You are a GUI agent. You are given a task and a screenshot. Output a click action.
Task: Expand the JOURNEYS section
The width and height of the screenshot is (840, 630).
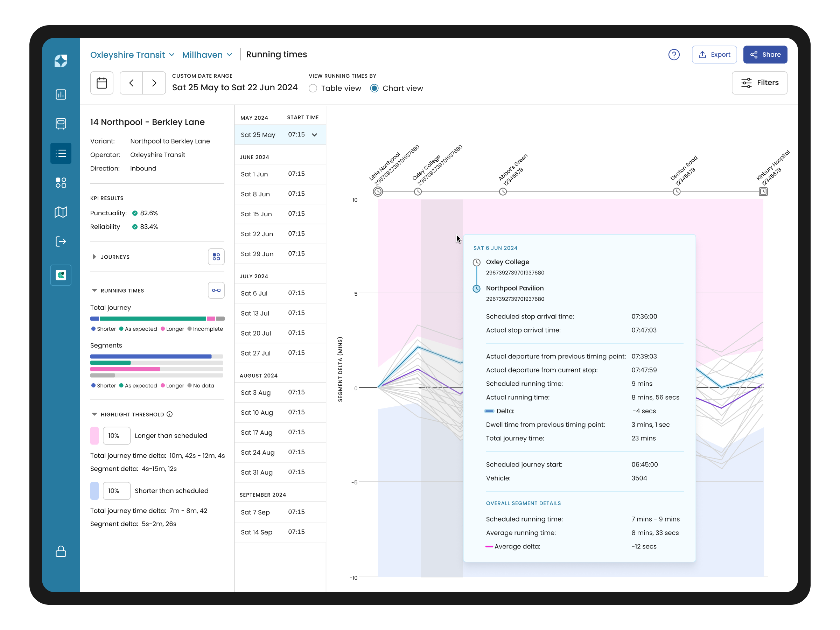94,257
